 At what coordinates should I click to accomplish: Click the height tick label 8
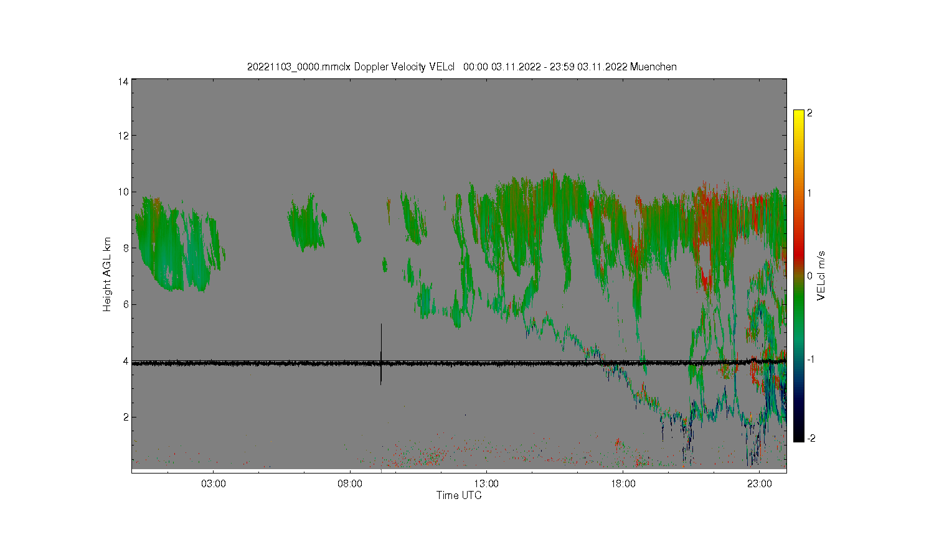(x=126, y=248)
